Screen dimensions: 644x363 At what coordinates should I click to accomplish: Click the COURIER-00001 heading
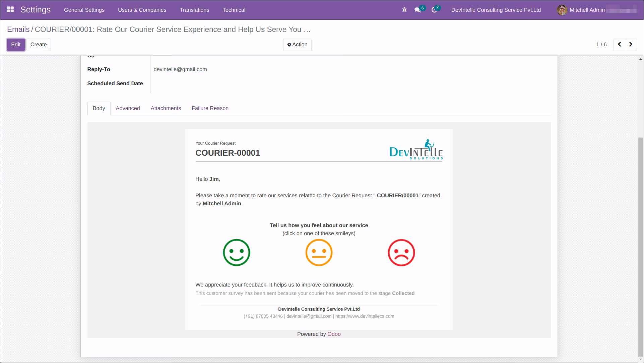[x=228, y=153]
